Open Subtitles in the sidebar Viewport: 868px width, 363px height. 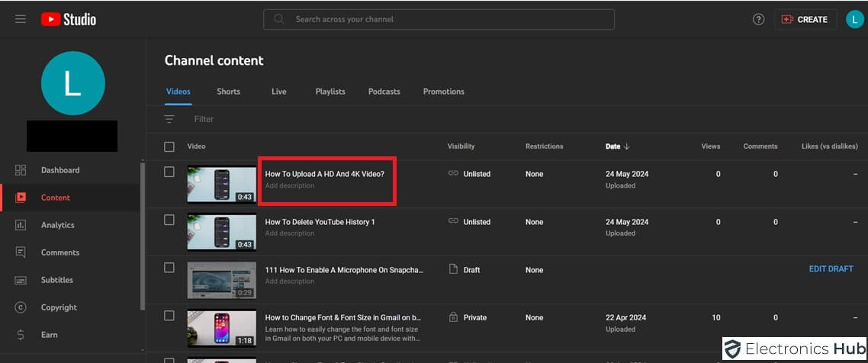tap(56, 280)
